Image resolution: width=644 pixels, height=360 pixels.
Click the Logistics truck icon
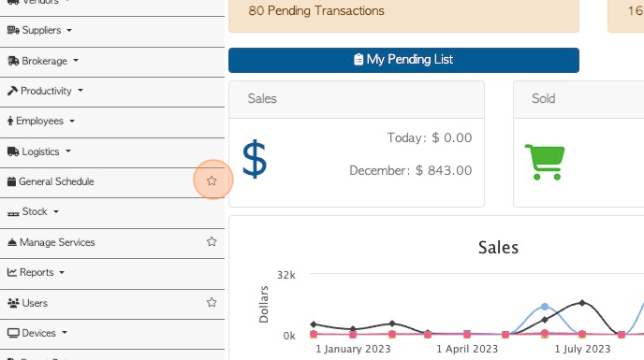[x=13, y=151]
